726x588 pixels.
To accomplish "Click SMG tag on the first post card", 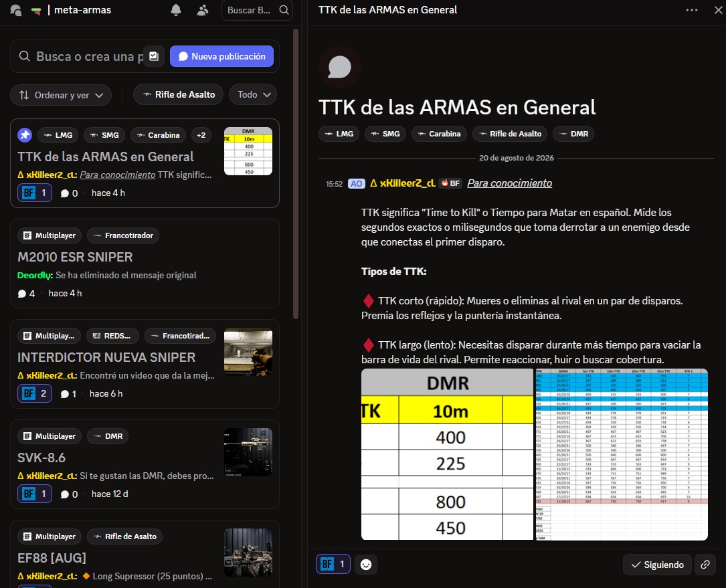I will 104,135.
